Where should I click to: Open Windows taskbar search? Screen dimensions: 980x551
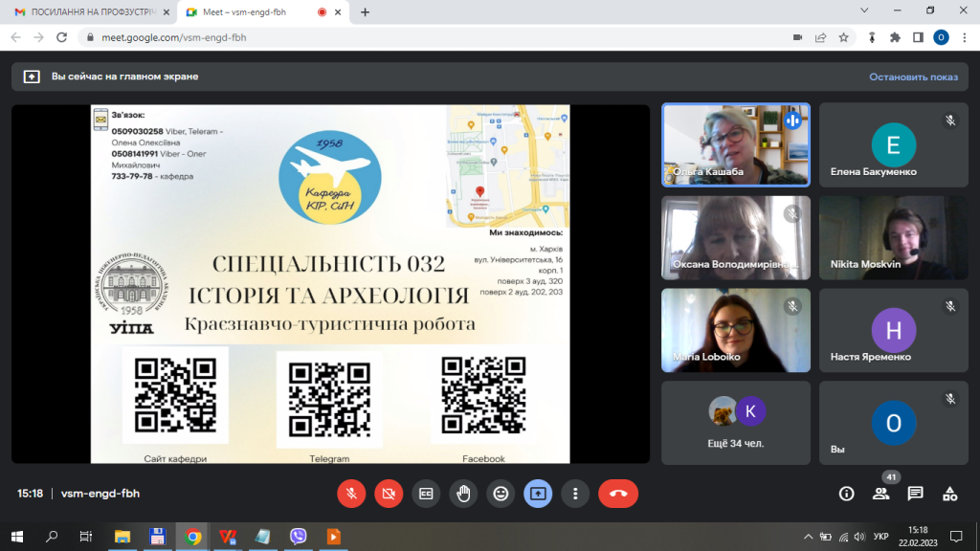(x=52, y=537)
